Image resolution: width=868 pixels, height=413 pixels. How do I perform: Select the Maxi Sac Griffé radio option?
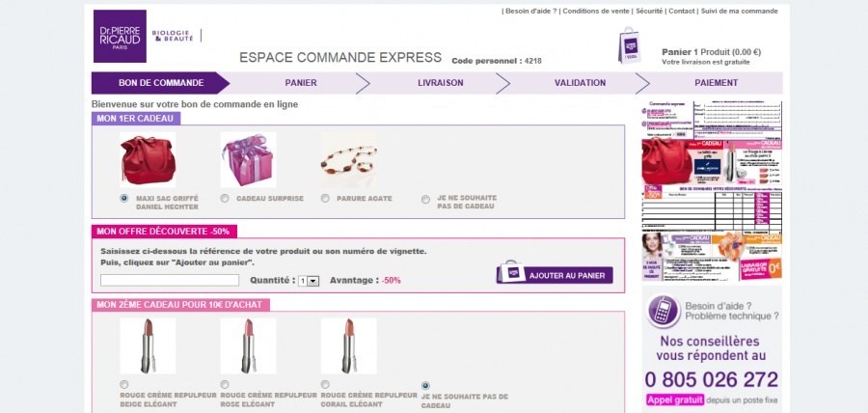click(x=124, y=199)
